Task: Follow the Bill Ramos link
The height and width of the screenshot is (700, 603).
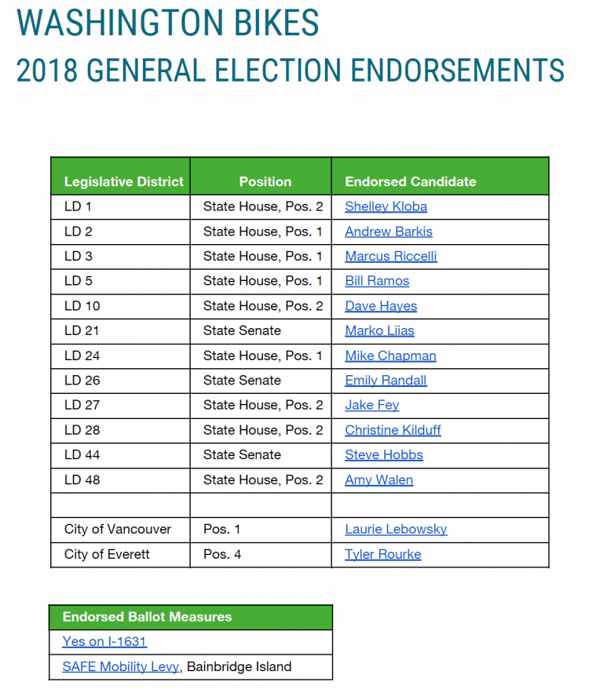Action: click(377, 281)
